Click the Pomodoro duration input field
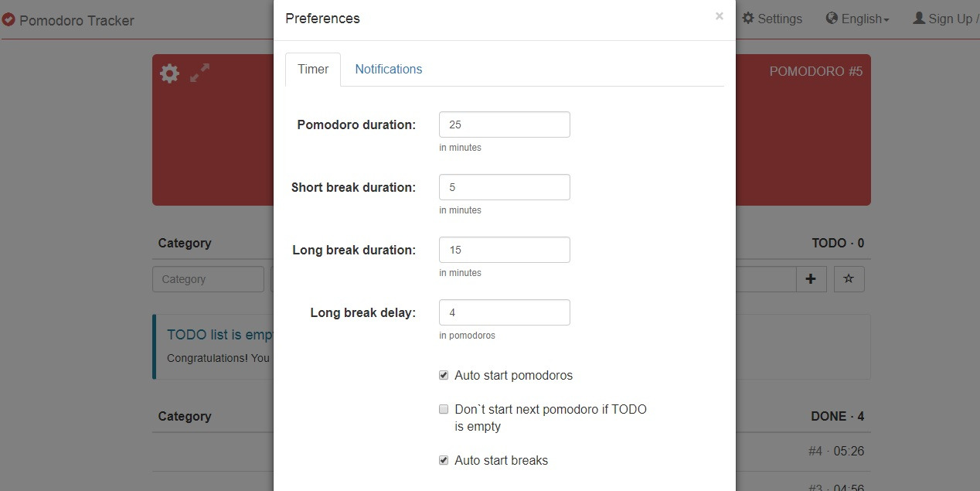The image size is (980, 491). click(504, 124)
